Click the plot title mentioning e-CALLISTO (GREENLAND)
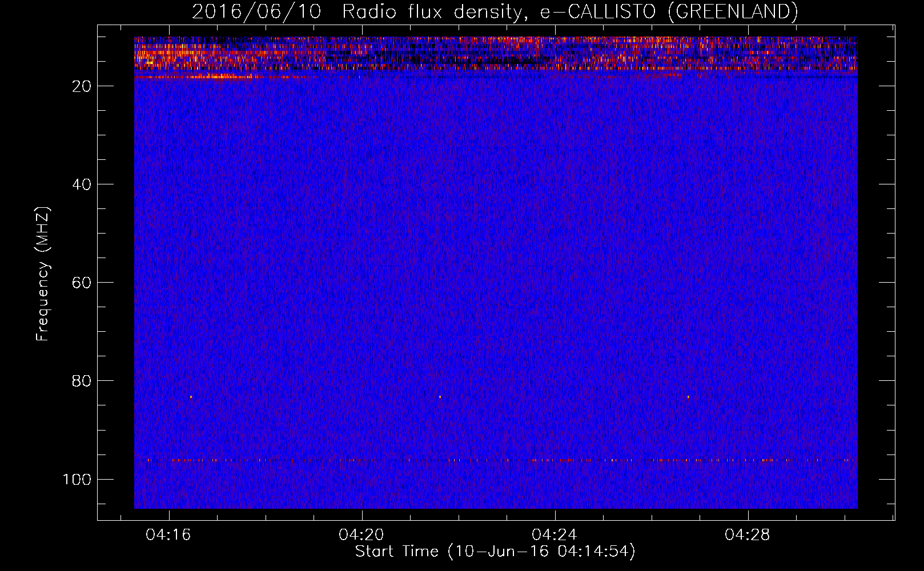The height and width of the screenshot is (571, 924). (x=495, y=11)
